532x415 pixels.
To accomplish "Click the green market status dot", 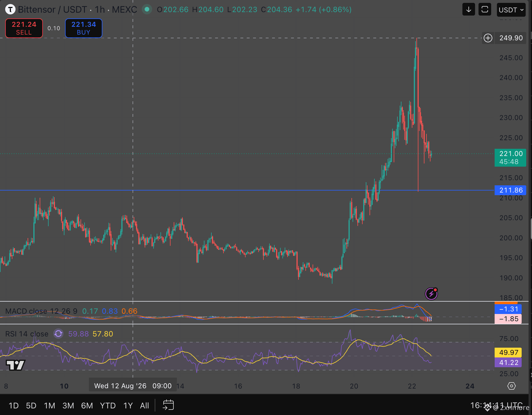I will click(147, 9).
